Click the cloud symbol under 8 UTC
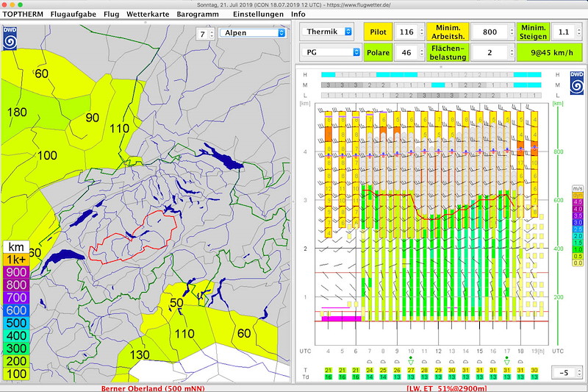 pos(383,362)
